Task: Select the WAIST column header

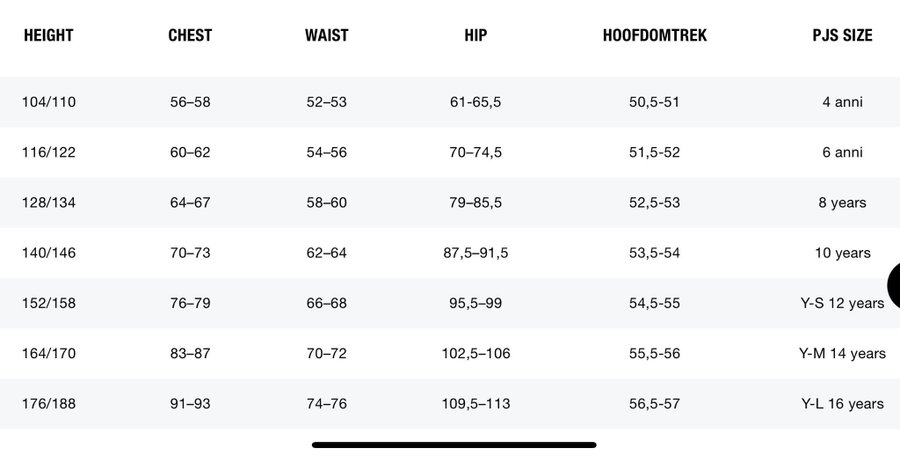Action: 327,36
